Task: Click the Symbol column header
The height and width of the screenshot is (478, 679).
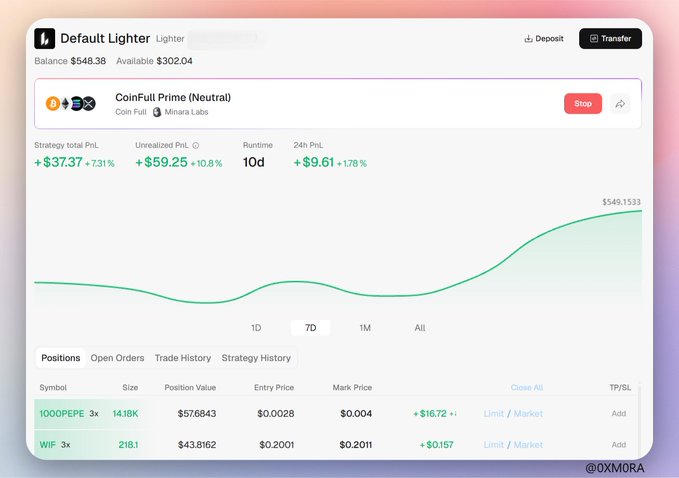Action: (x=53, y=388)
